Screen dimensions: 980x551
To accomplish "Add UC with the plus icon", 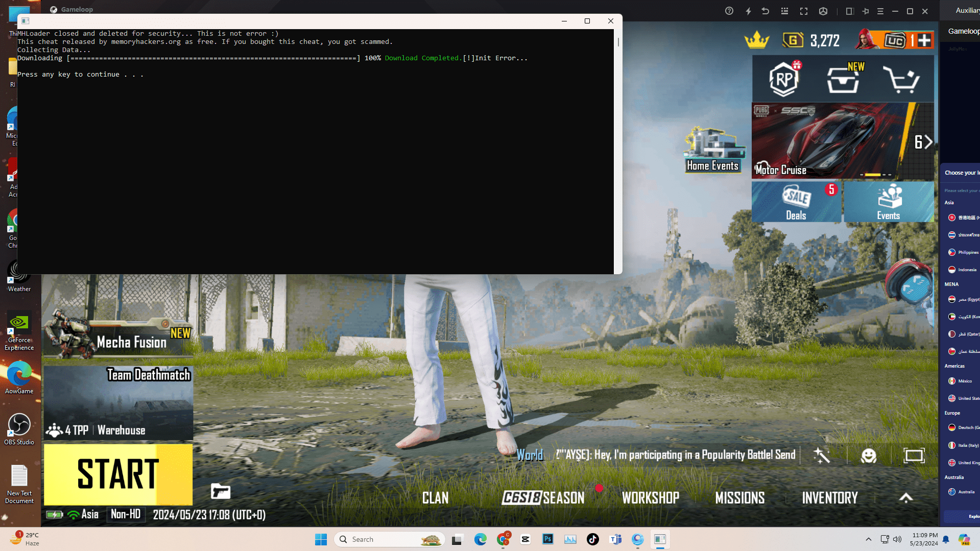I will [924, 40].
